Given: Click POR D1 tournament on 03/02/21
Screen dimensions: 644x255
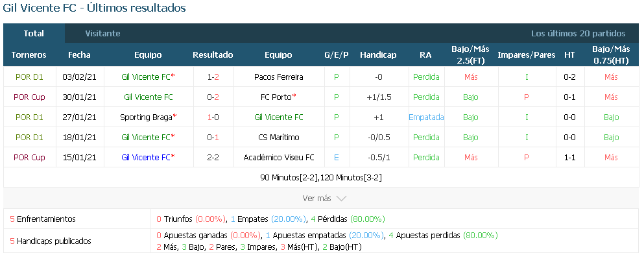Looking at the screenshot, I should tap(29, 77).
